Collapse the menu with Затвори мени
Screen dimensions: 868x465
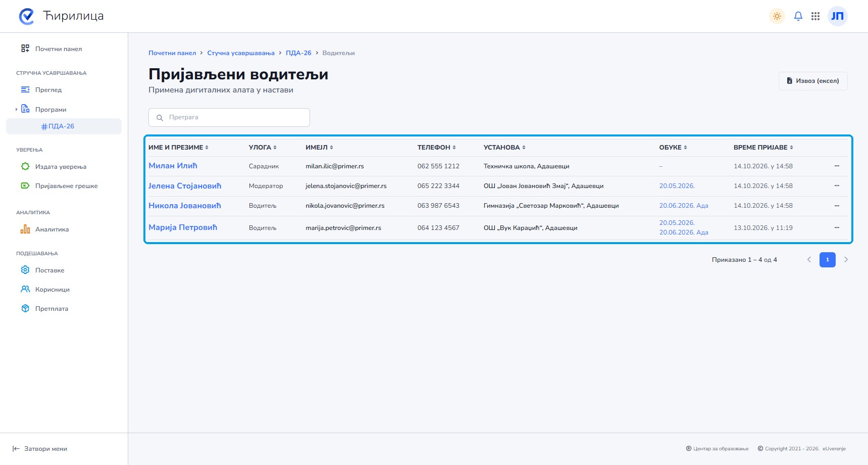click(x=40, y=449)
